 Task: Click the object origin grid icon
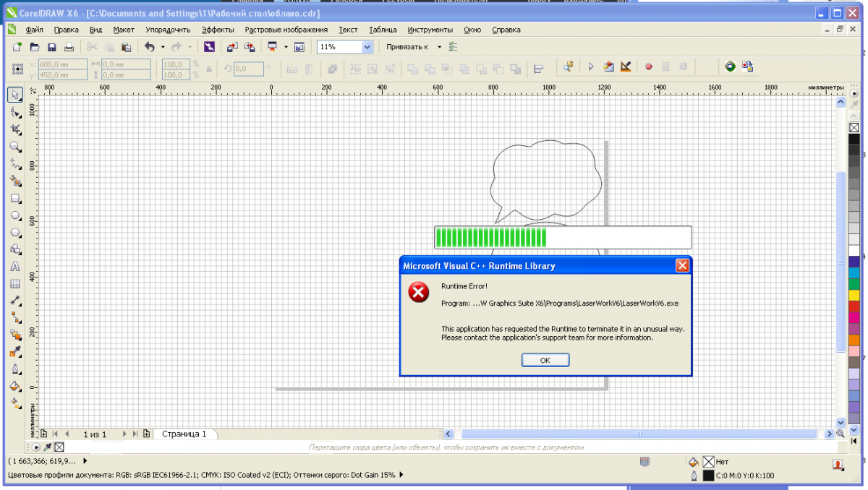pos(18,69)
